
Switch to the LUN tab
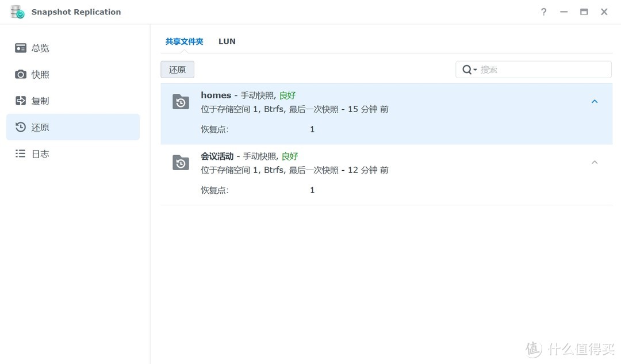(227, 41)
